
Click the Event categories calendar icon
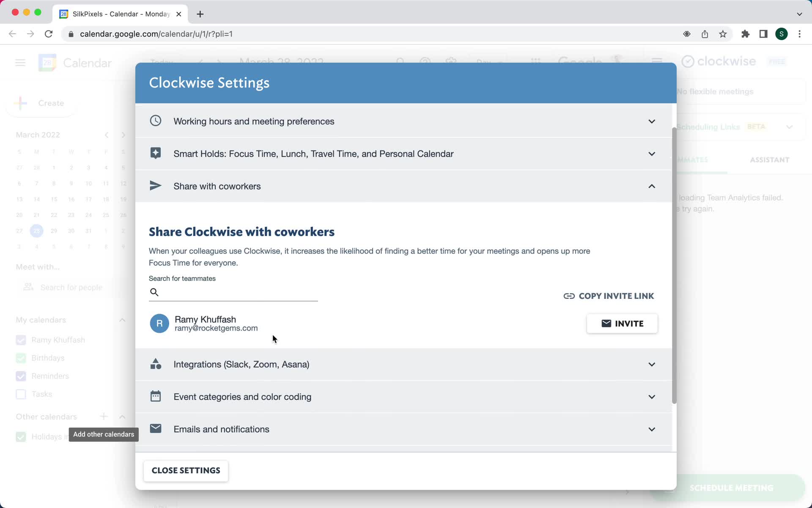(x=156, y=396)
